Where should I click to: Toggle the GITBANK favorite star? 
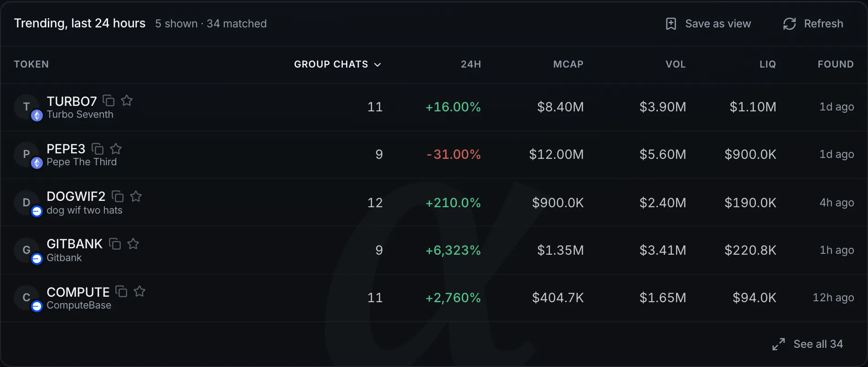click(x=133, y=244)
